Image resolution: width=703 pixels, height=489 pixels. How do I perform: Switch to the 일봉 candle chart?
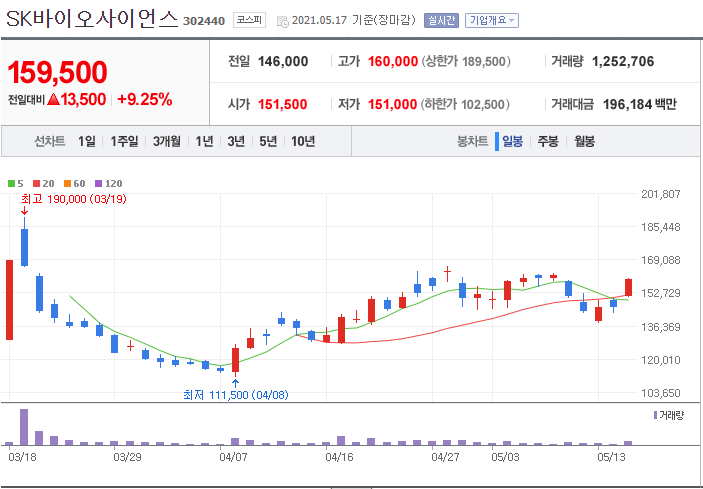click(512, 142)
